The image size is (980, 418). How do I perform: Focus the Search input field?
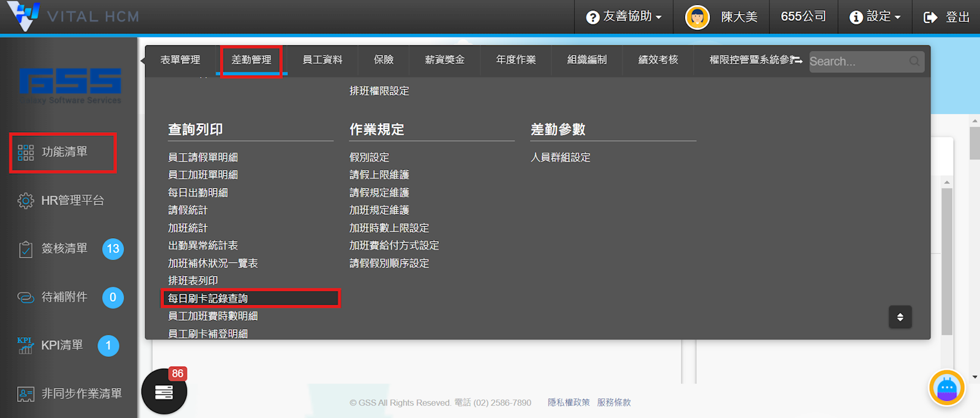coord(857,61)
